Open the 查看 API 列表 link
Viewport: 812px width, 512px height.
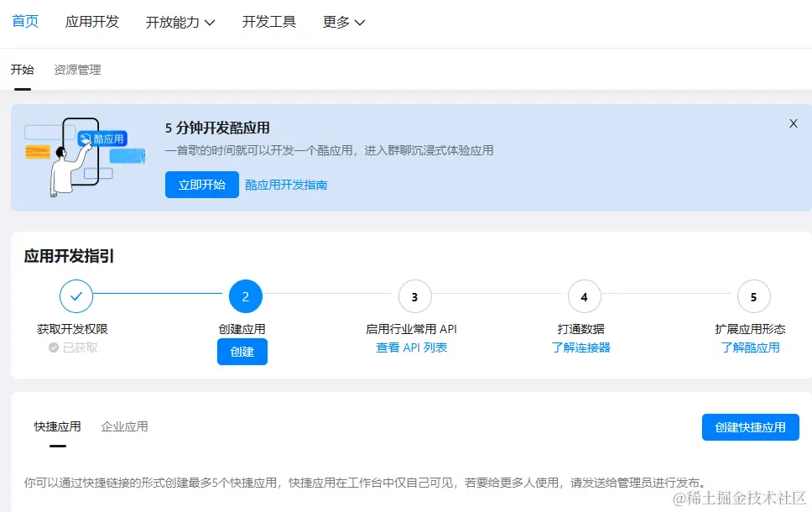pyautogui.click(x=411, y=347)
